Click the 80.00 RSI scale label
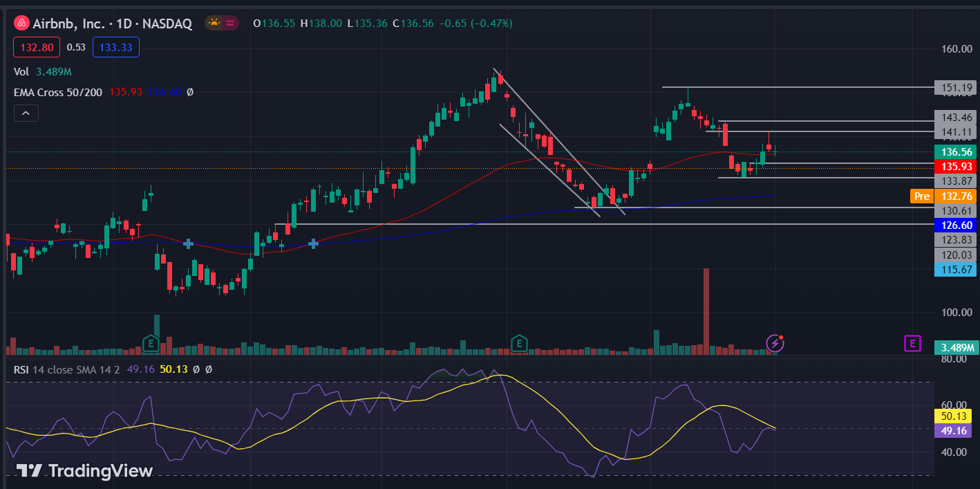 point(954,360)
